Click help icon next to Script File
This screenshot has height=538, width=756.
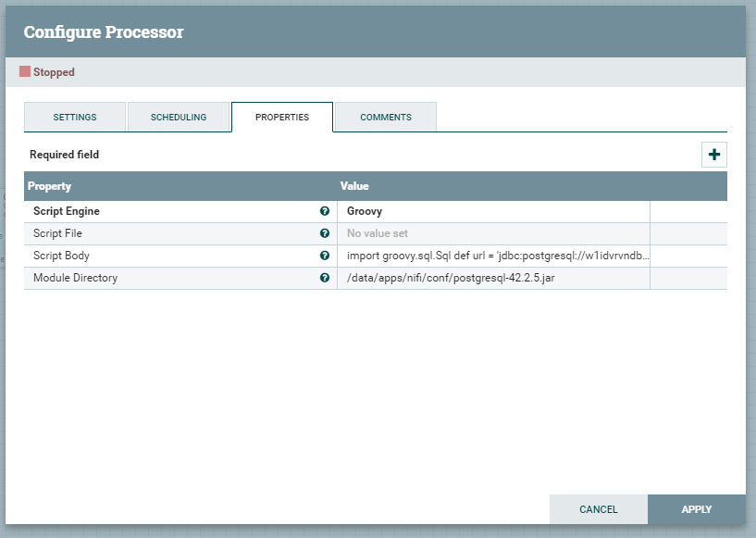[x=325, y=233]
